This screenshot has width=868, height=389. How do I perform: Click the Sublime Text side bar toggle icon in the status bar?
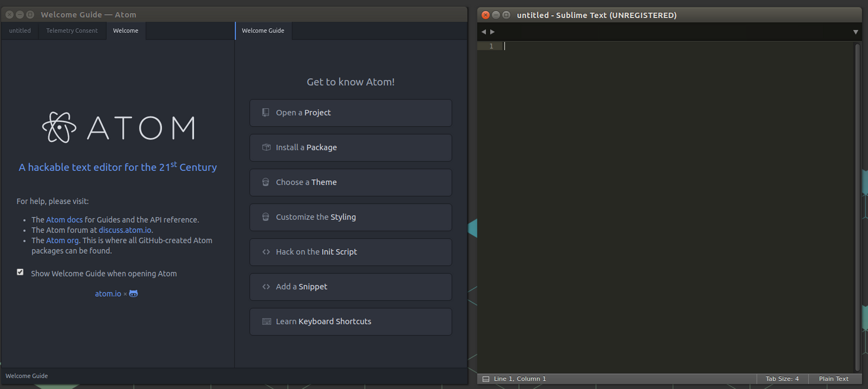click(x=485, y=379)
